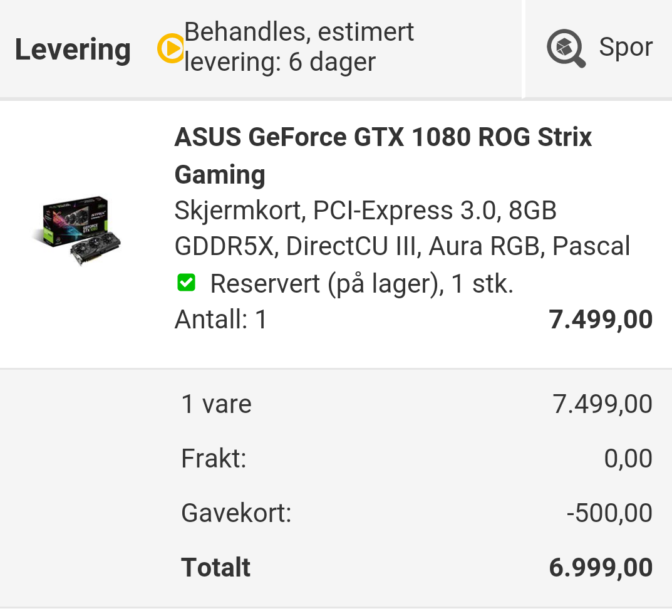
Task: Click the Spor tracking button
Action: pos(599,48)
